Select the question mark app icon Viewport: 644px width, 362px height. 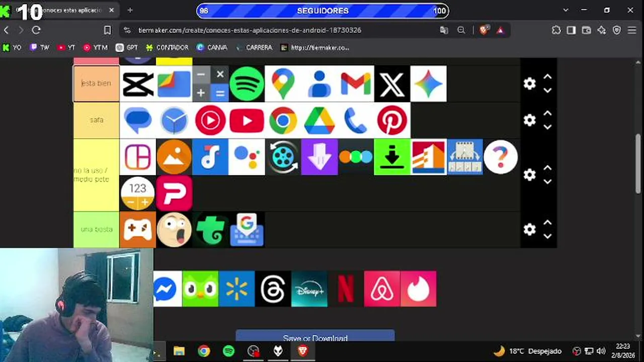[501, 157]
